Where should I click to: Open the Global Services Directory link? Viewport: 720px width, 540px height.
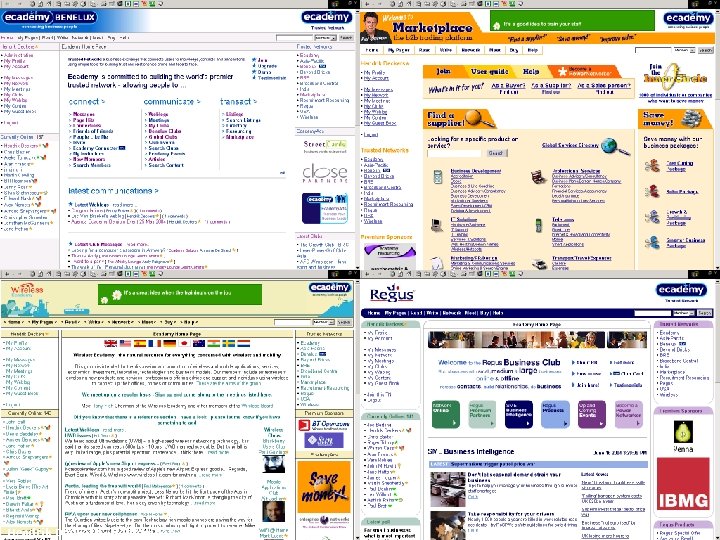click(x=570, y=145)
